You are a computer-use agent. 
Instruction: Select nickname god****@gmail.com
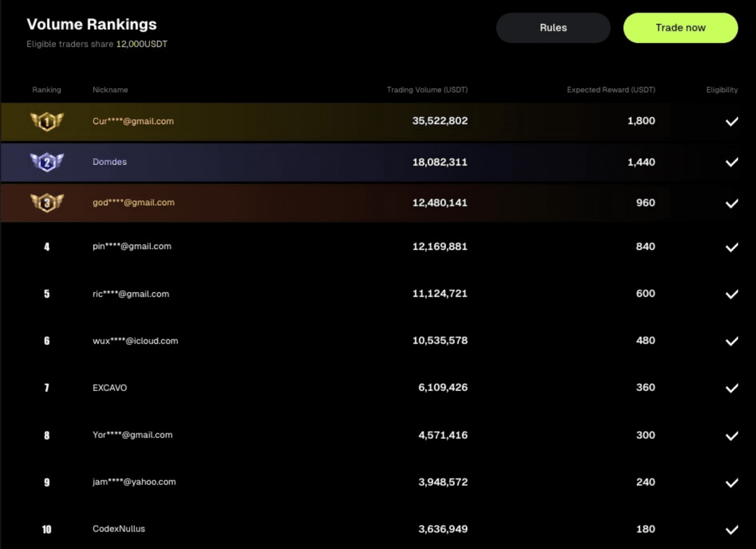click(x=134, y=202)
